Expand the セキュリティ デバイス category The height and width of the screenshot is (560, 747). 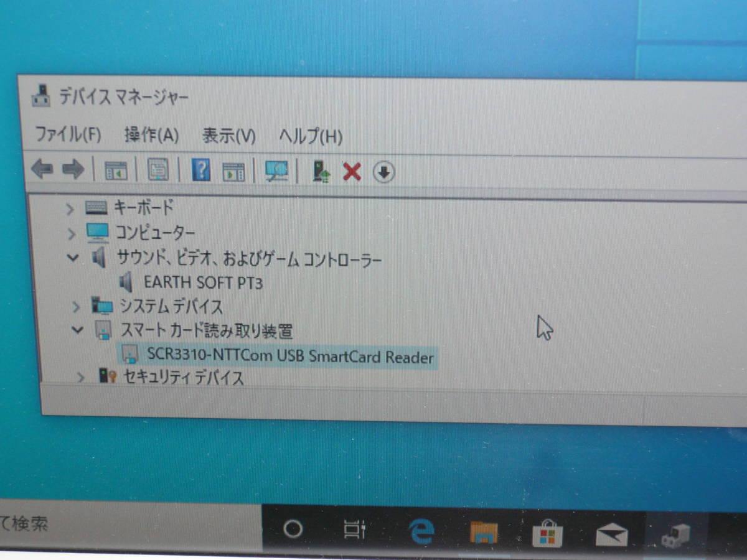click(80, 377)
